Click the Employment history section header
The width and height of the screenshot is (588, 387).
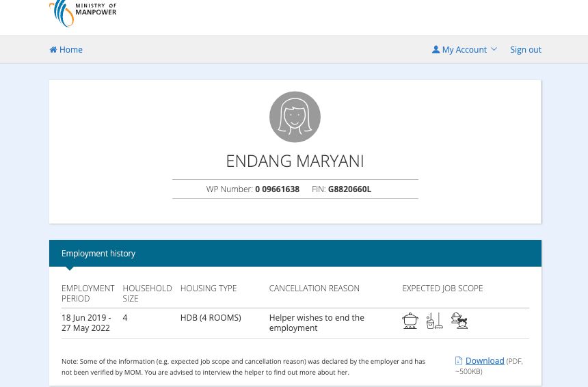tap(98, 254)
